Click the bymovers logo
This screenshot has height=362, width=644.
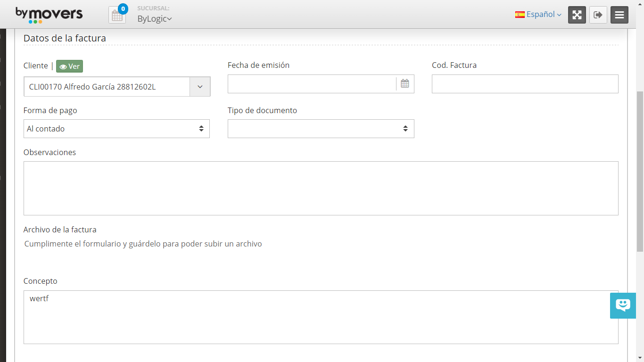point(49,14)
